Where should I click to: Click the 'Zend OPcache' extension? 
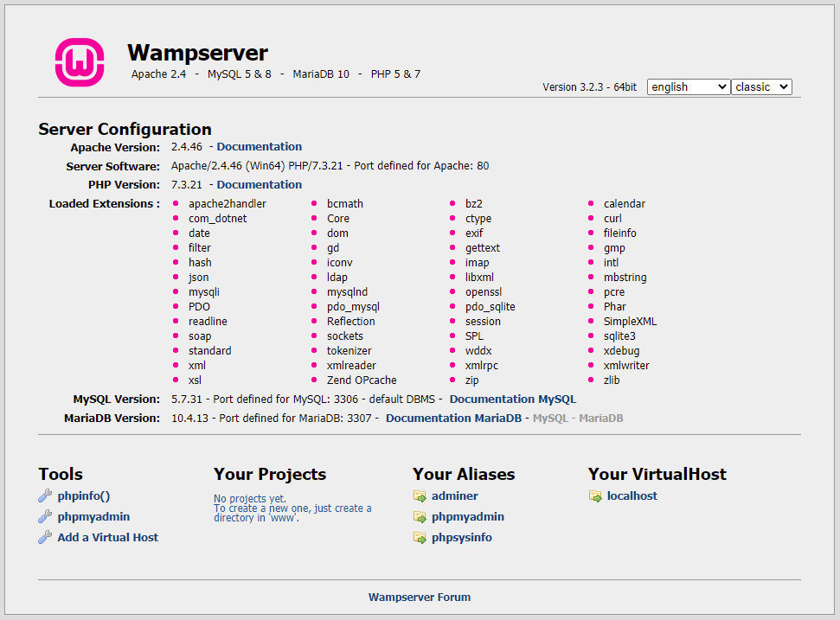click(x=362, y=380)
